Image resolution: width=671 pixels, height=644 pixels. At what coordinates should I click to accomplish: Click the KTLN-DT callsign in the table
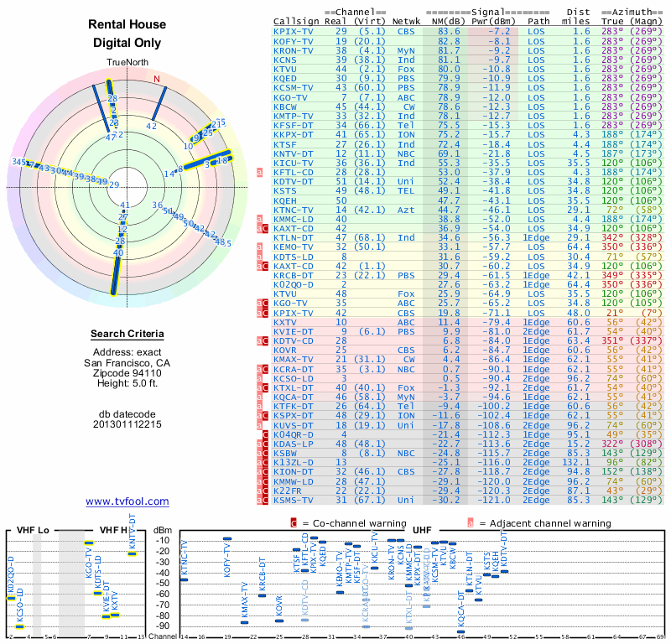click(x=293, y=238)
